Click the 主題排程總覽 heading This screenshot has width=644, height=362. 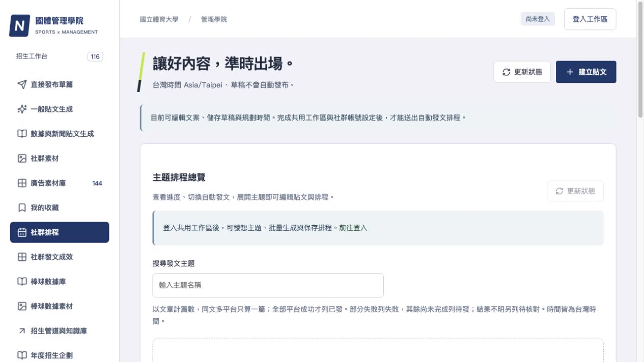(x=179, y=177)
